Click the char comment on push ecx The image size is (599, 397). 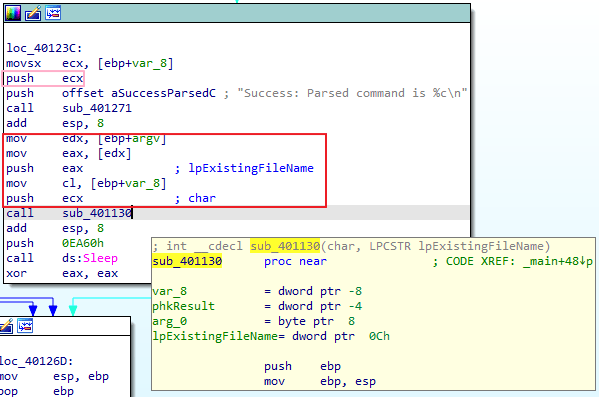(x=202, y=198)
